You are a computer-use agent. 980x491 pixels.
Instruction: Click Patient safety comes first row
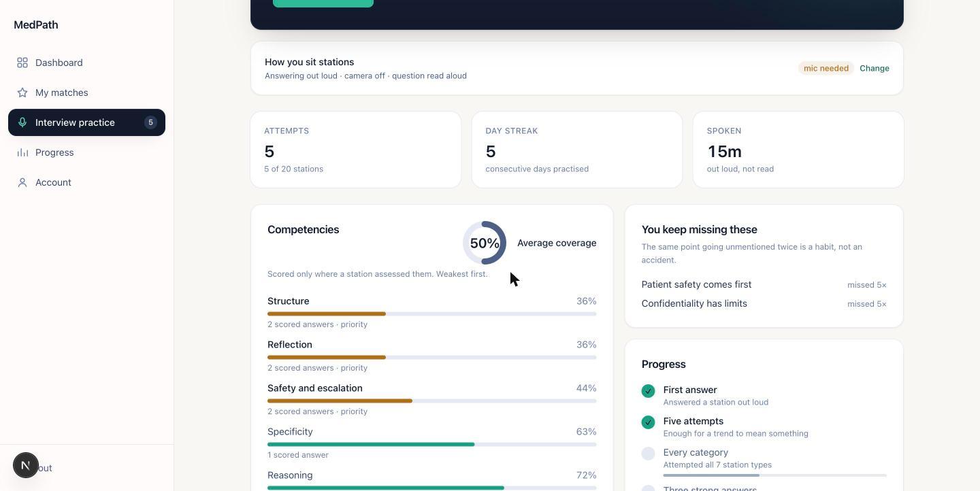coord(764,284)
